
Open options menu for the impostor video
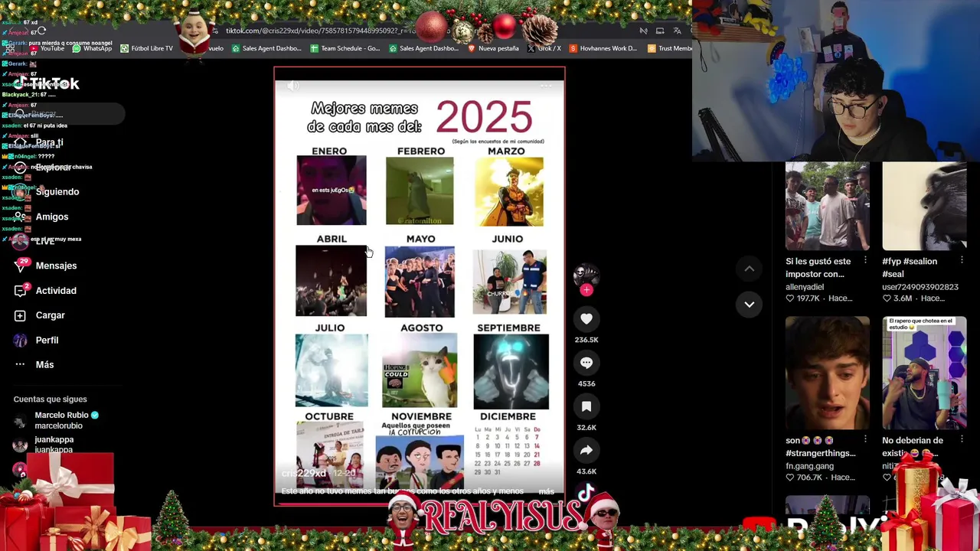(865, 261)
